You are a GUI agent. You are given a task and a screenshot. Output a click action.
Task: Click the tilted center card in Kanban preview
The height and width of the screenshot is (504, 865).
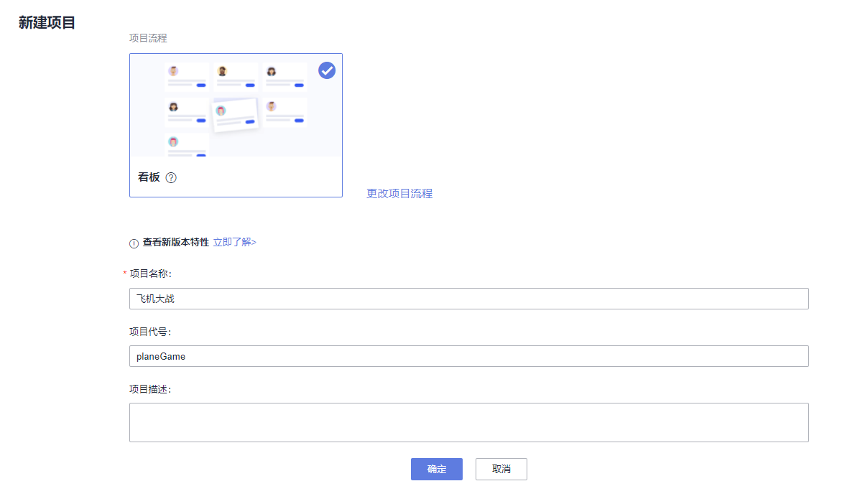(236, 113)
